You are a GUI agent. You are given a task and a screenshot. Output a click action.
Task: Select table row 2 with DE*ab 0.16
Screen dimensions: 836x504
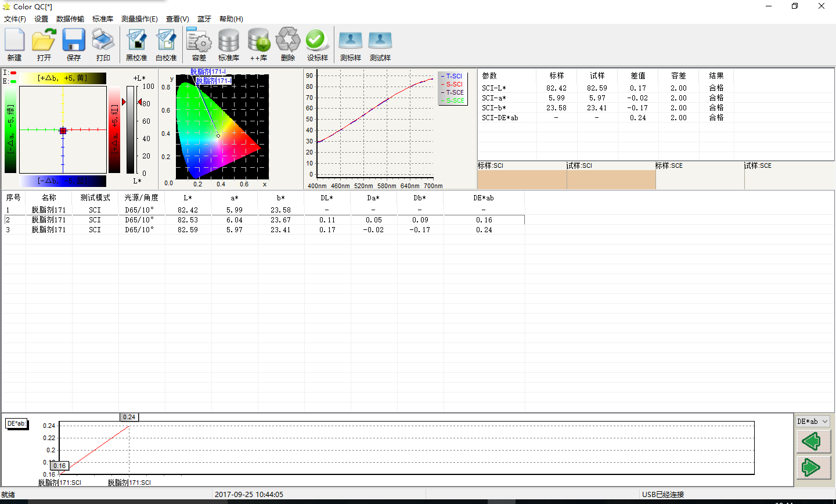click(x=264, y=220)
